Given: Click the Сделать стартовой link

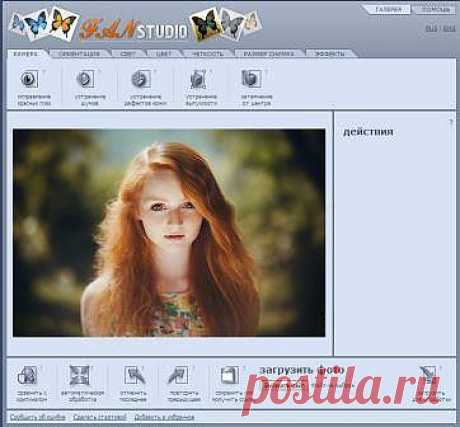Looking at the screenshot, I should (x=100, y=417).
